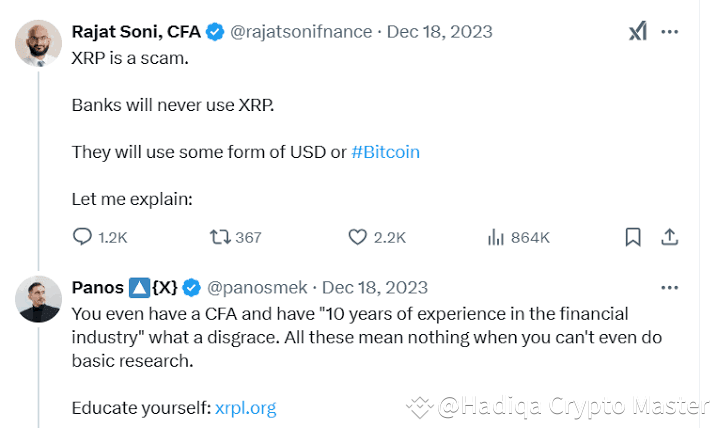Image resolution: width=717 pixels, height=428 pixels.
Task: Open view analytics icon showing 864K
Action: 494,237
